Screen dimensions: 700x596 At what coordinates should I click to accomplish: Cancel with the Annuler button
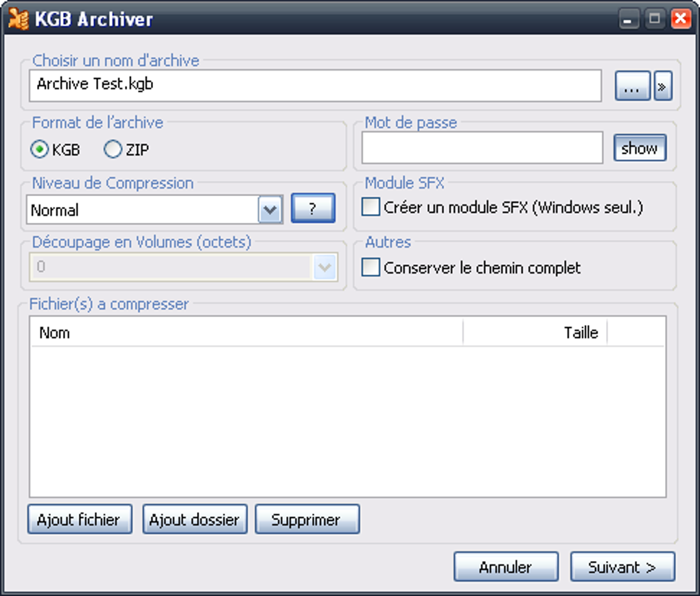pyautogui.click(x=506, y=567)
